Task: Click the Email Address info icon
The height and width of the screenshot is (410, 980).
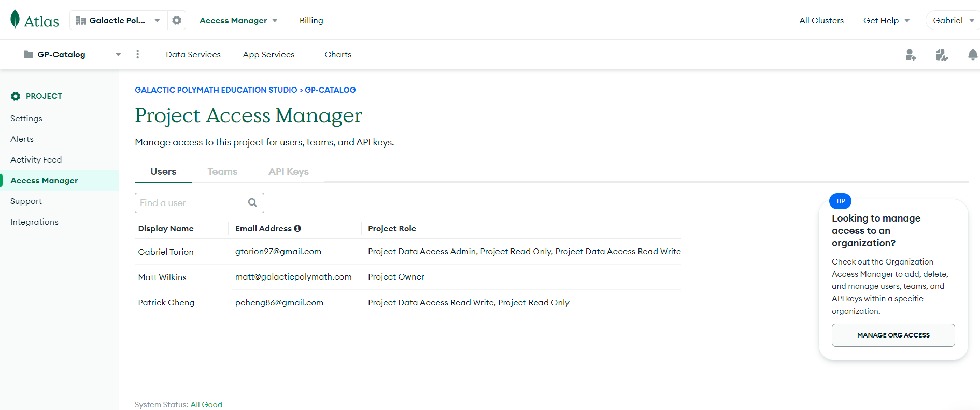Action: click(x=297, y=228)
